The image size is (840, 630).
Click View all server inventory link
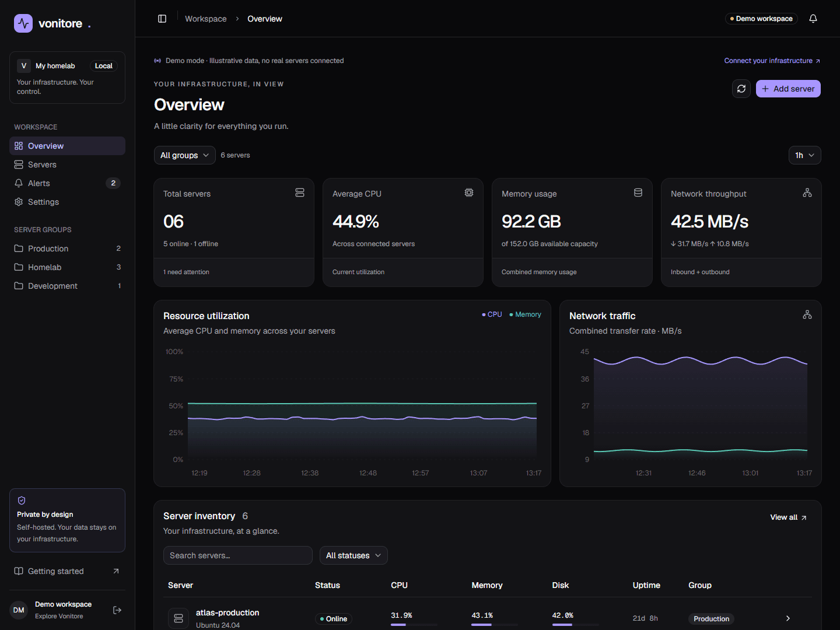click(x=788, y=517)
